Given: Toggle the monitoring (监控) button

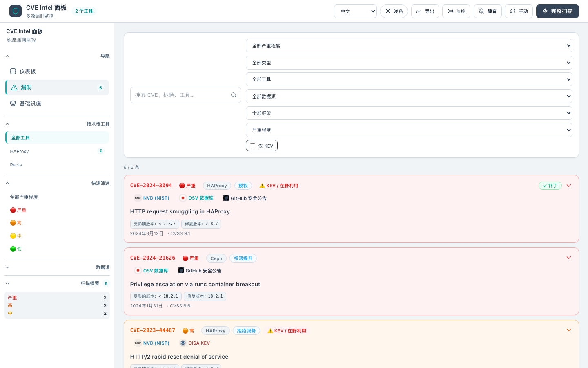Looking at the screenshot, I should pyautogui.click(x=457, y=11).
